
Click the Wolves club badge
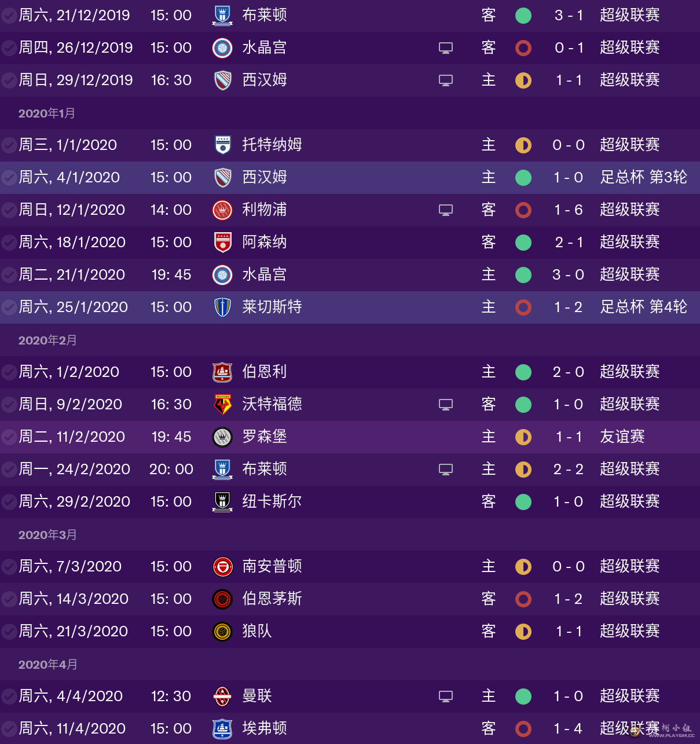point(222,632)
